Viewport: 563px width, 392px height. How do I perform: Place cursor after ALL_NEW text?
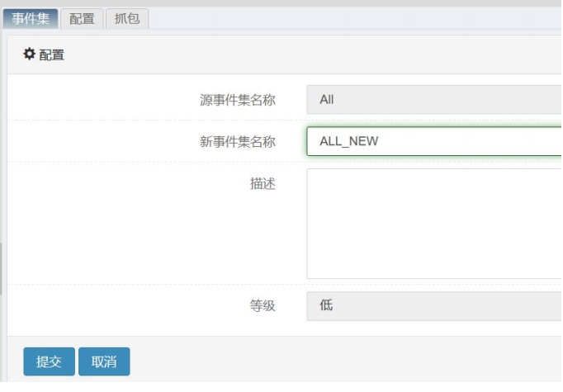coord(379,141)
